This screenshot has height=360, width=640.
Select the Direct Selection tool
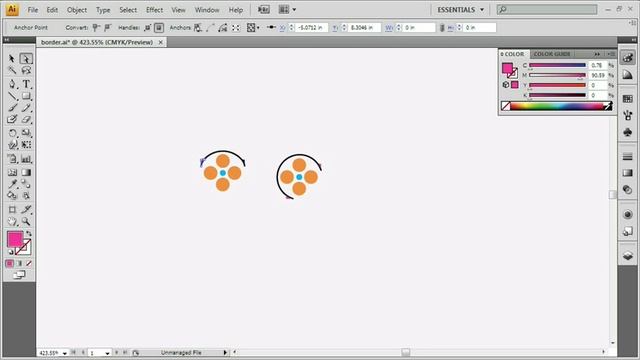click(x=26, y=59)
